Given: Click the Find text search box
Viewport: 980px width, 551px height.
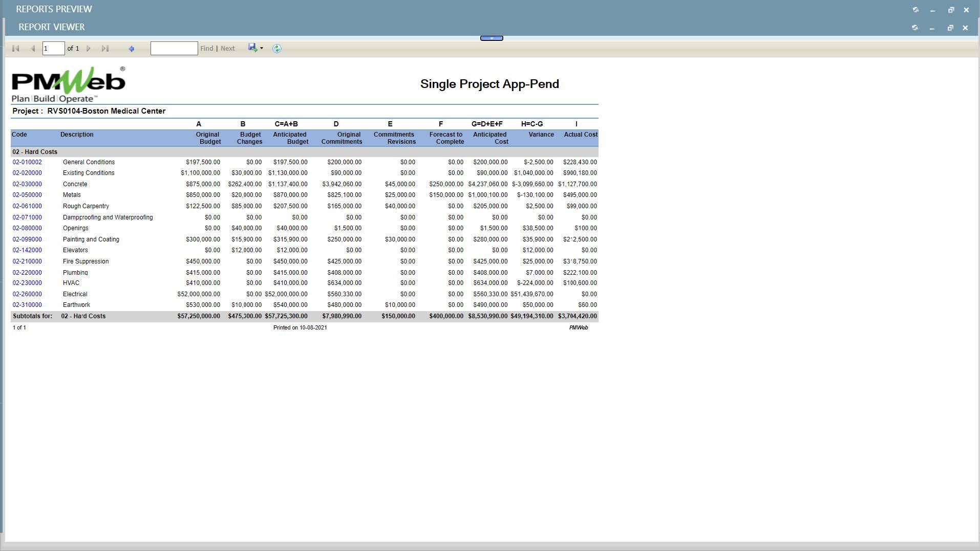Looking at the screenshot, I should (174, 49).
